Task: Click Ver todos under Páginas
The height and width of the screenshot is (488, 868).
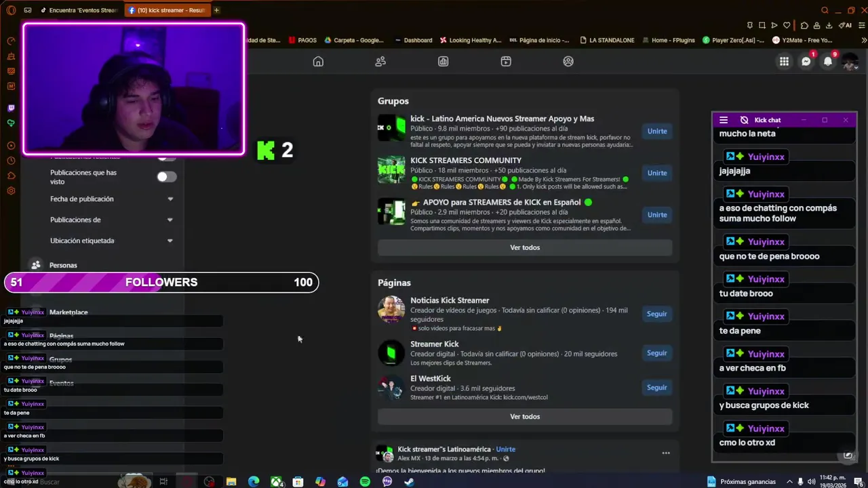Action: 525,416
